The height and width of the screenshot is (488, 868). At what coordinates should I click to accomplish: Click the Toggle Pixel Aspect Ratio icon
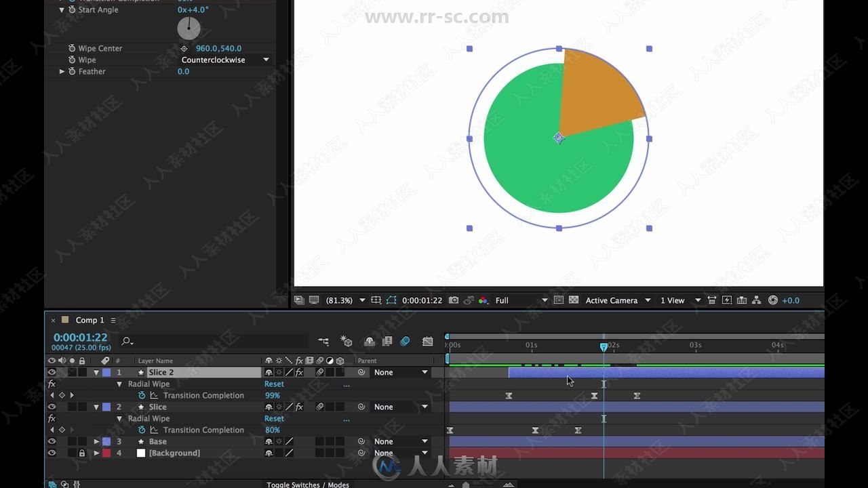pos(711,300)
